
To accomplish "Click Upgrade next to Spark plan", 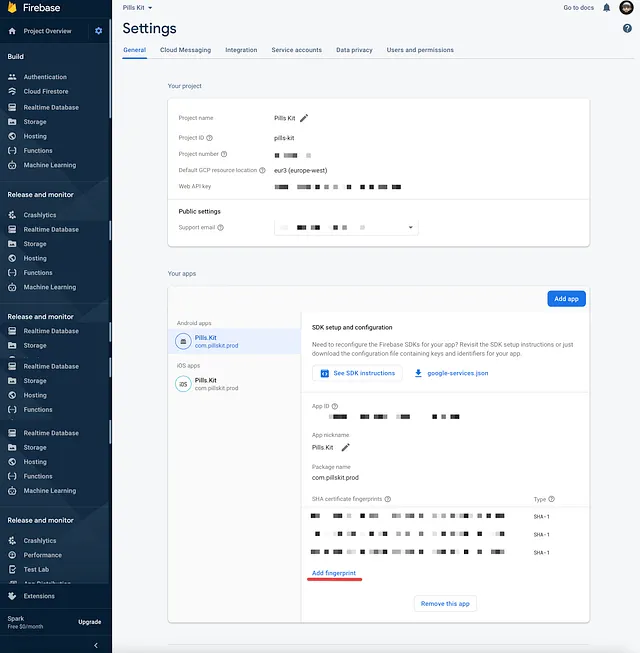I will click(x=90, y=622).
